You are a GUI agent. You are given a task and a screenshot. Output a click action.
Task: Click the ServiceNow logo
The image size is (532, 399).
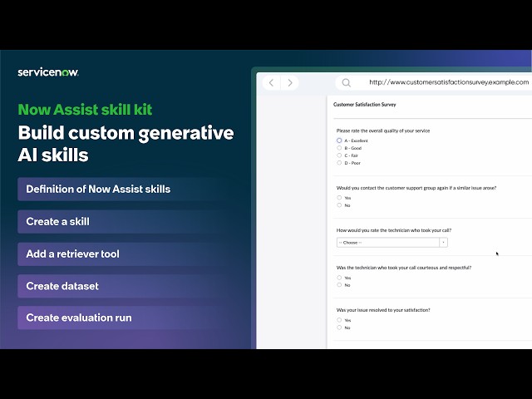click(48, 72)
